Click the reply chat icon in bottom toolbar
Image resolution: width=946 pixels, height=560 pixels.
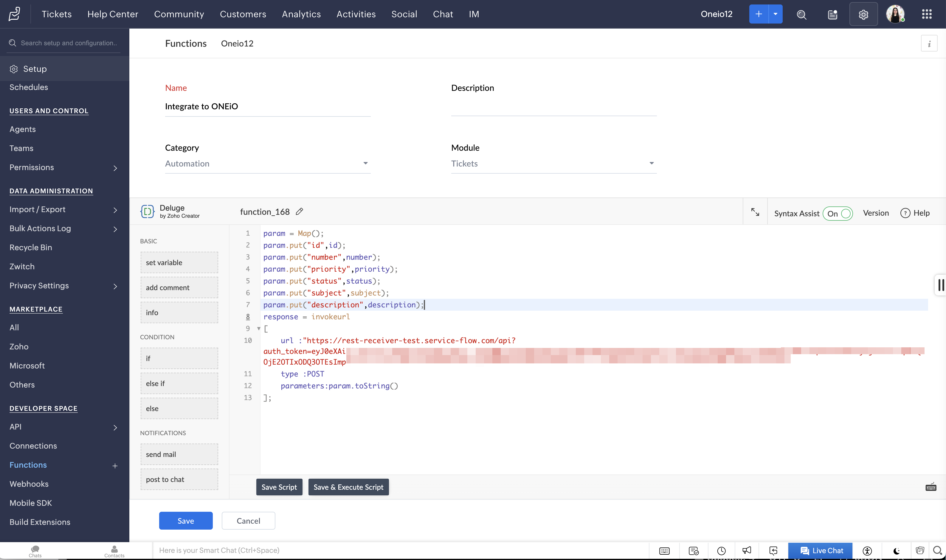tap(773, 550)
